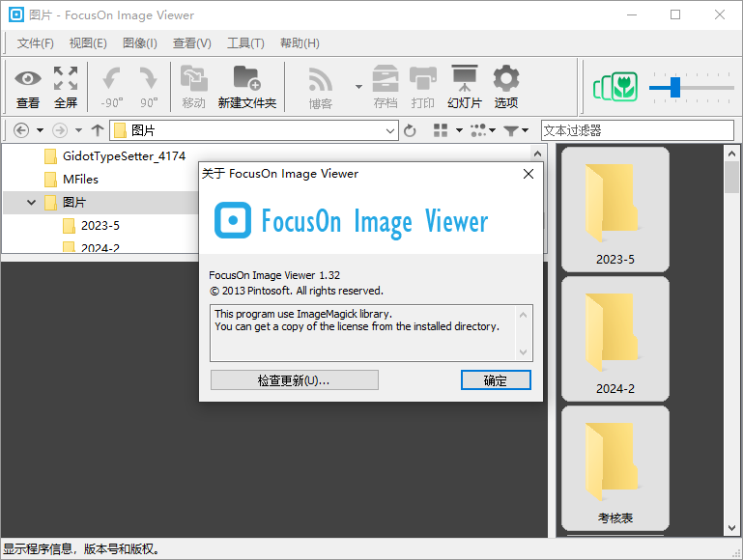
Task: Open the 文件(F) menu
Action: point(36,43)
